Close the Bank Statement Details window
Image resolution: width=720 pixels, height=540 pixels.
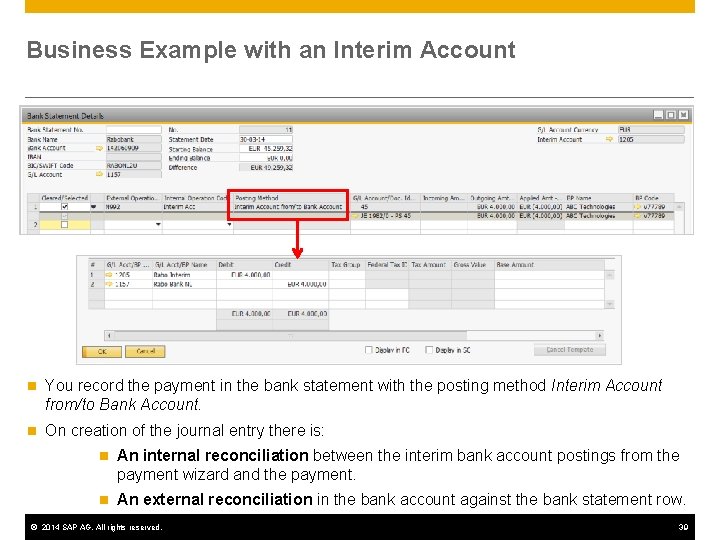coord(684,115)
